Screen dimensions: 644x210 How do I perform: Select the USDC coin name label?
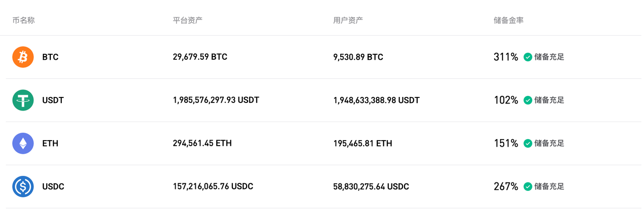[x=53, y=187]
